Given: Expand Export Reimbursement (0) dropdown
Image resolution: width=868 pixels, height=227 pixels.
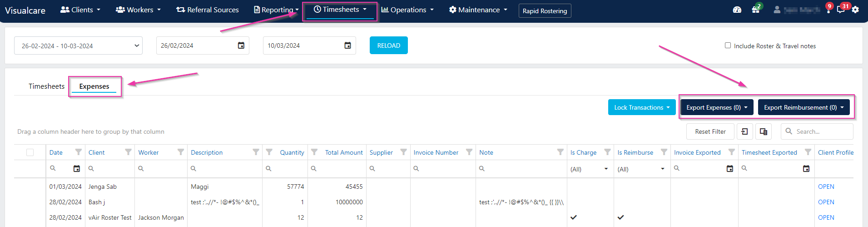Looking at the screenshot, I should pyautogui.click(x=804, y=107).
